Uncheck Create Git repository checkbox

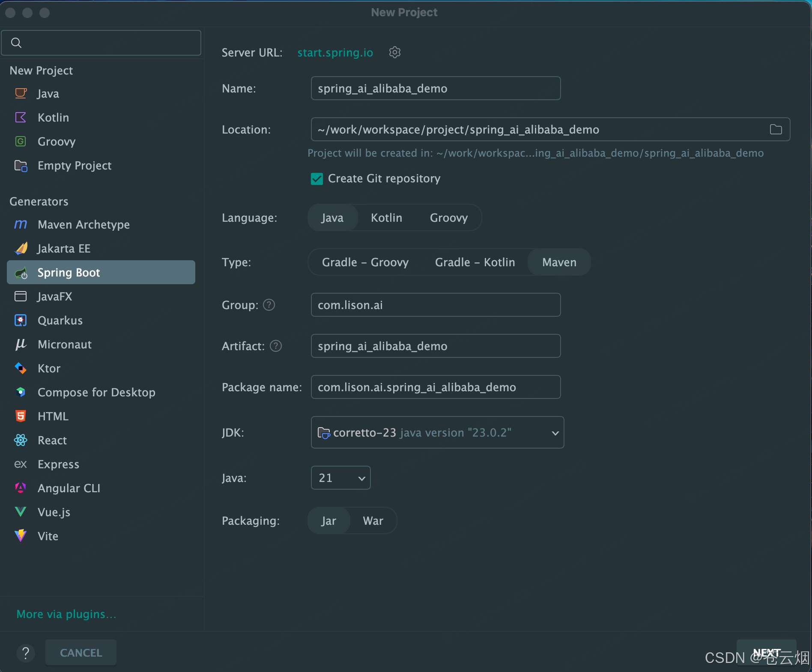[x=317, y=178]
